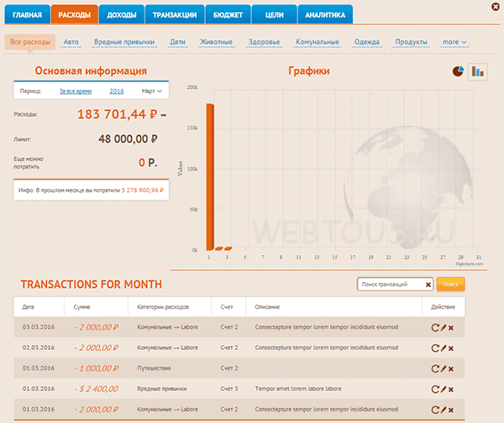Image resolution: width=504 pixels, height=423 pixels.
Task: Focus the Поиск транзакций input field
Action: tap(391, 285)
